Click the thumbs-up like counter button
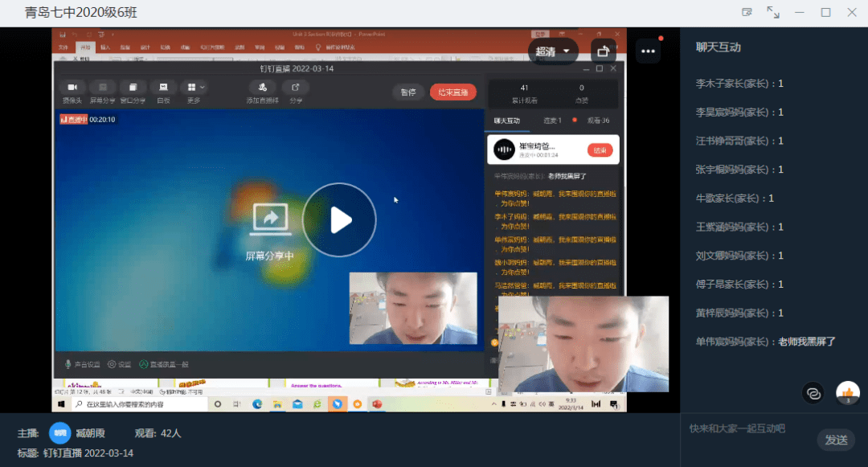868x467 pixels. click(x=849, y=393)
